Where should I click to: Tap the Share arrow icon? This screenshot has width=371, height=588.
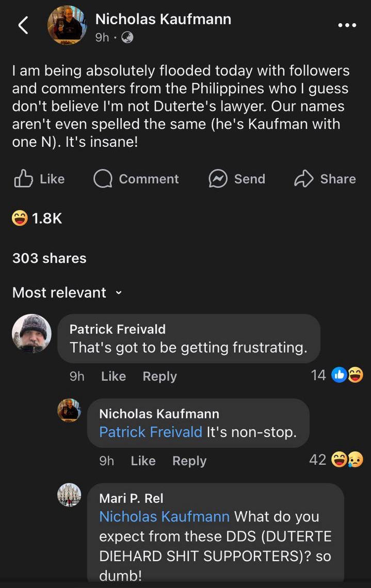point(304,179)
